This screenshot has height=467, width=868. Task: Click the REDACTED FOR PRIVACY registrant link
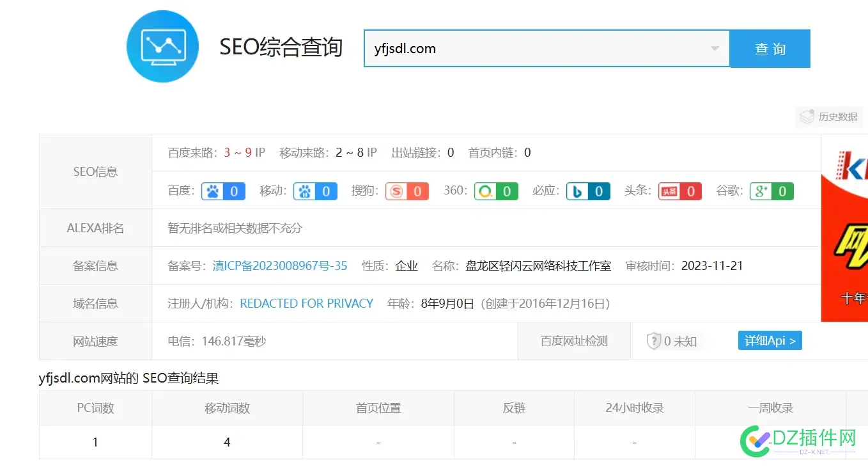[306, 303]
